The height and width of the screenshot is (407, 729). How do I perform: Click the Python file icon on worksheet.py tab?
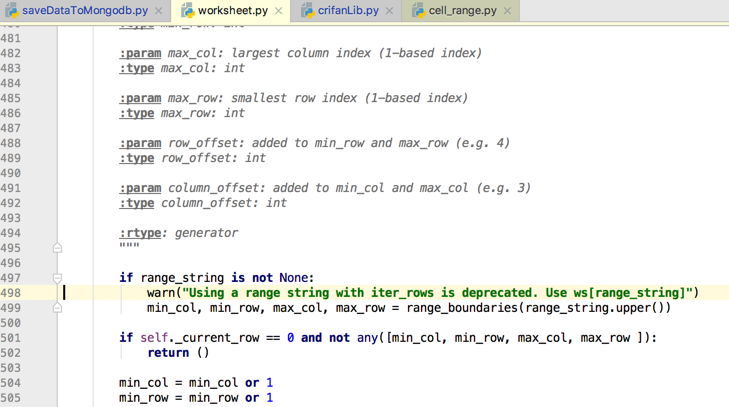pos(187,10)
